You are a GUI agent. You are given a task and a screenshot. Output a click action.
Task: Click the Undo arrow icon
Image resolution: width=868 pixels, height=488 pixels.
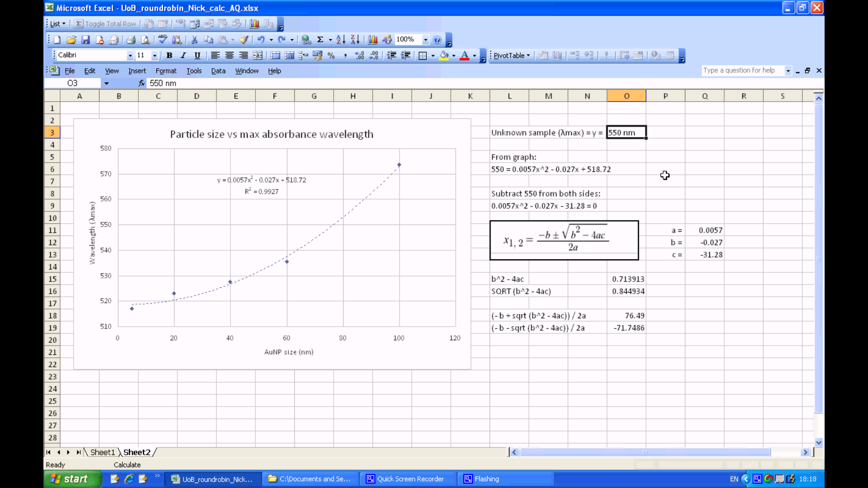[261, 40]
